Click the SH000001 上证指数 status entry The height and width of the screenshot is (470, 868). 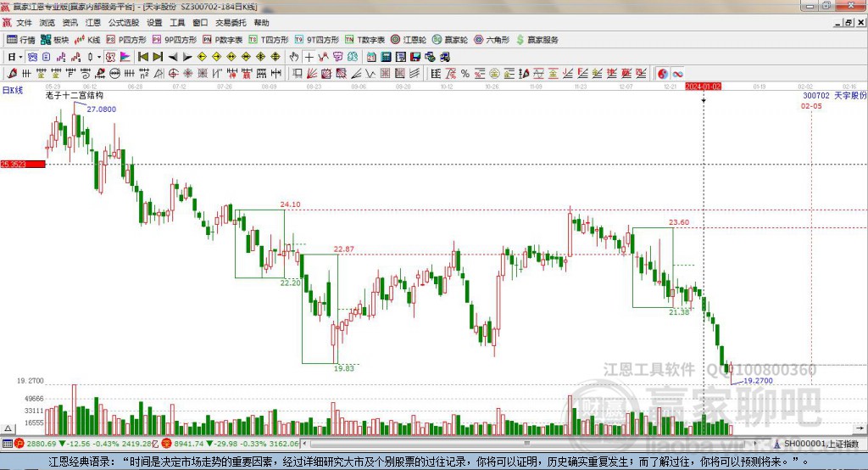[x=821, y=444]
